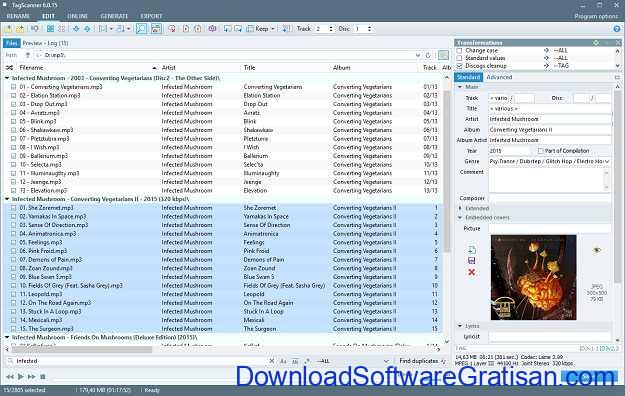Tick checkbox for 12. On The Road Again.mp3
This screenshot has width=625, height=396.
[14, 303]
